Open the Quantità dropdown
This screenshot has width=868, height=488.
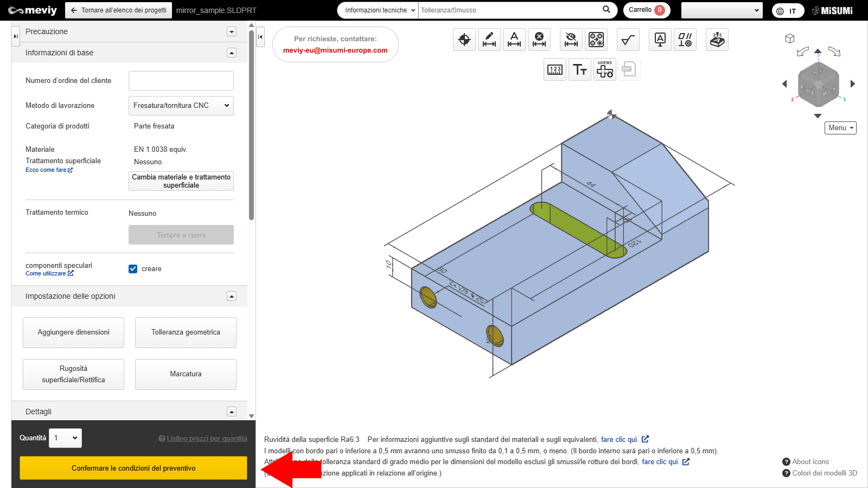[66, 438]
